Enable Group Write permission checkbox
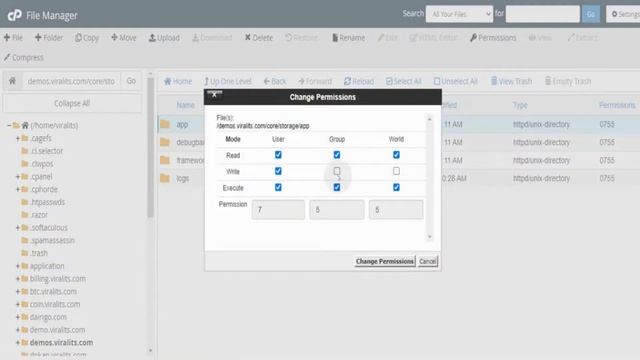This screenshot has width=640, height=360. [x=337, y=171]
